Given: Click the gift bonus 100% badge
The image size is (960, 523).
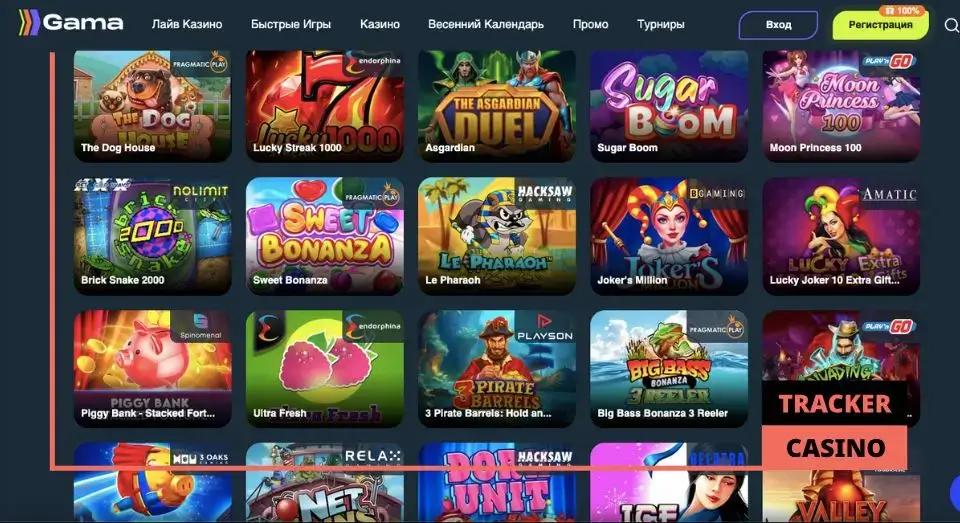Looking at the screenshot, I should [902, 11].
